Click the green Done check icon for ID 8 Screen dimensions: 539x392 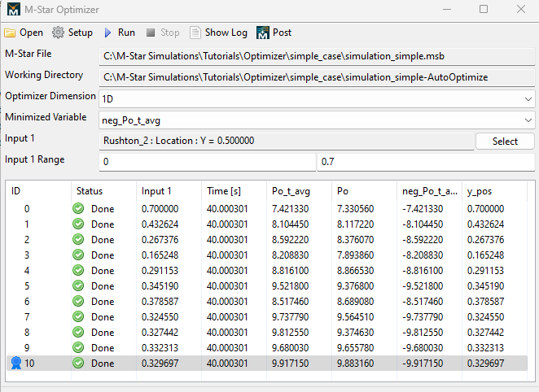point(78,332)
